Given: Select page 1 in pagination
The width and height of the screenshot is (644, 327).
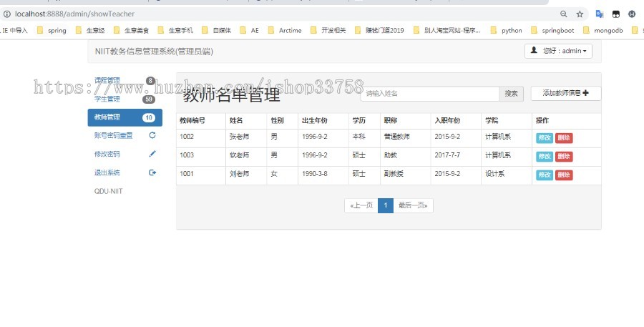Looking at the screenshot, I should coord(386,205).
